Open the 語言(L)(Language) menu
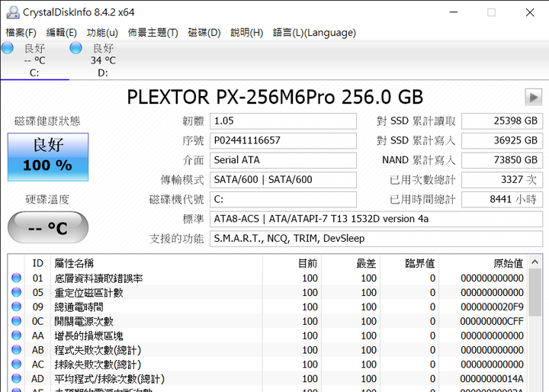 click(x=314, y=33)
